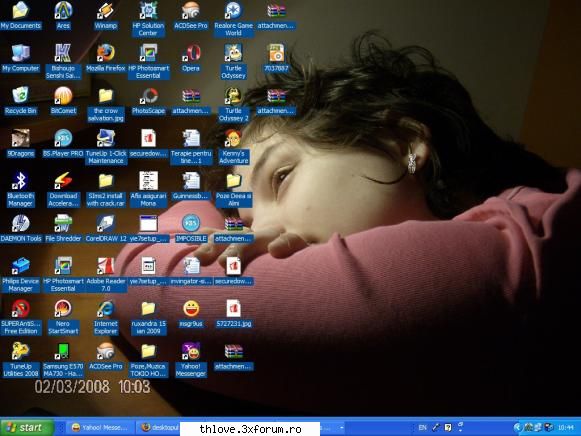Select Afis asigurari Mona file

pos(148,189)
